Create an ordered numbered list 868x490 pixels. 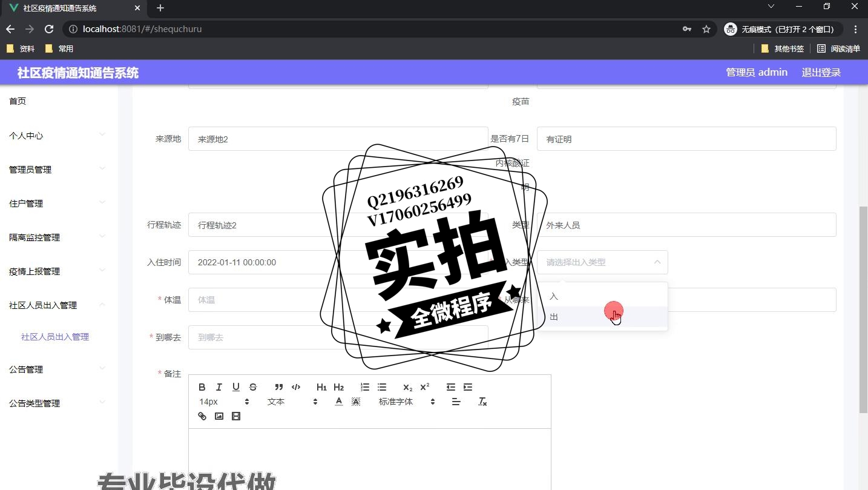[365, 387]
